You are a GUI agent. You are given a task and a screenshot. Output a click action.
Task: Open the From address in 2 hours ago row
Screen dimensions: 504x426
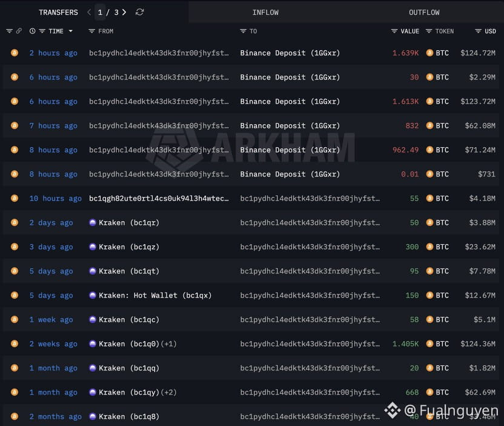click(159, 53)
